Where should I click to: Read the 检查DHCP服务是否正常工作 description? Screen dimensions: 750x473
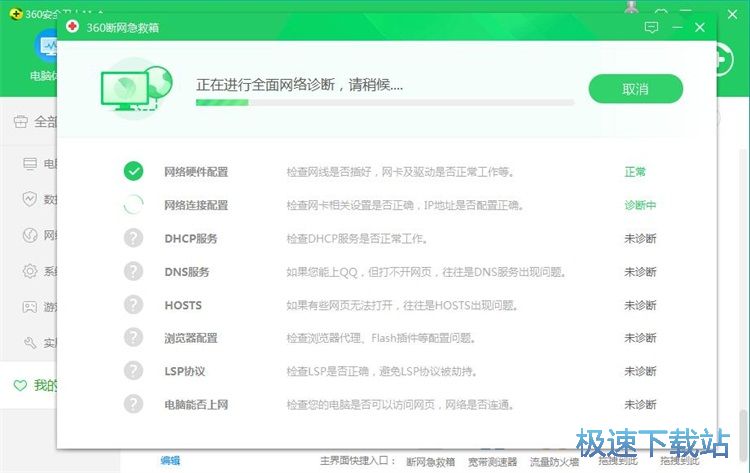click(x=357, y=238)
